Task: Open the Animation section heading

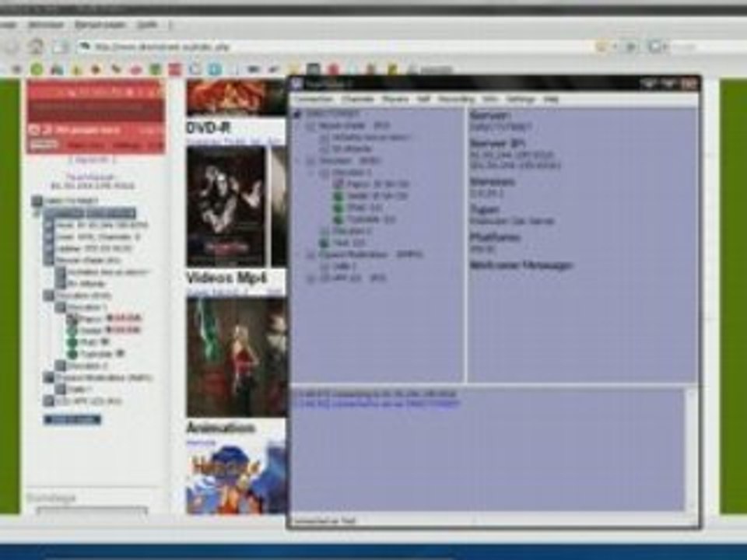Action: 220,427
